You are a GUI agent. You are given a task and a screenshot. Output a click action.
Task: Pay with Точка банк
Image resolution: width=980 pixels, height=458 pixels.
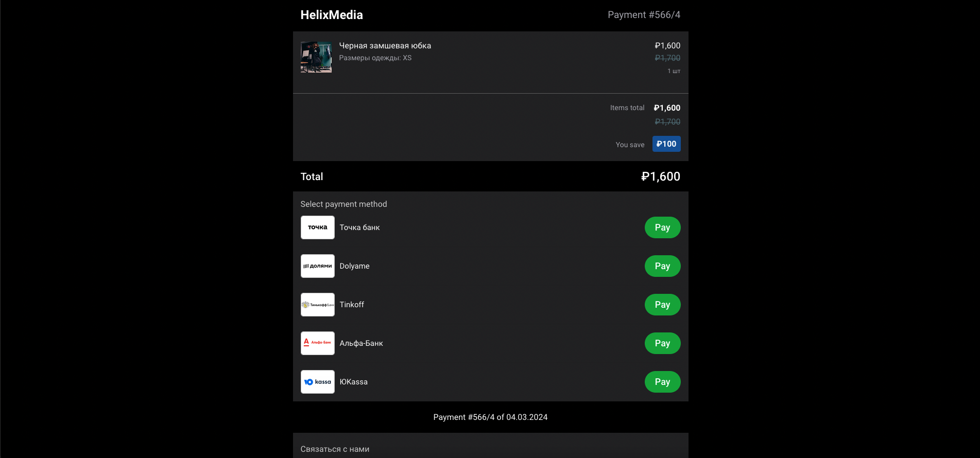pos(662,227)
